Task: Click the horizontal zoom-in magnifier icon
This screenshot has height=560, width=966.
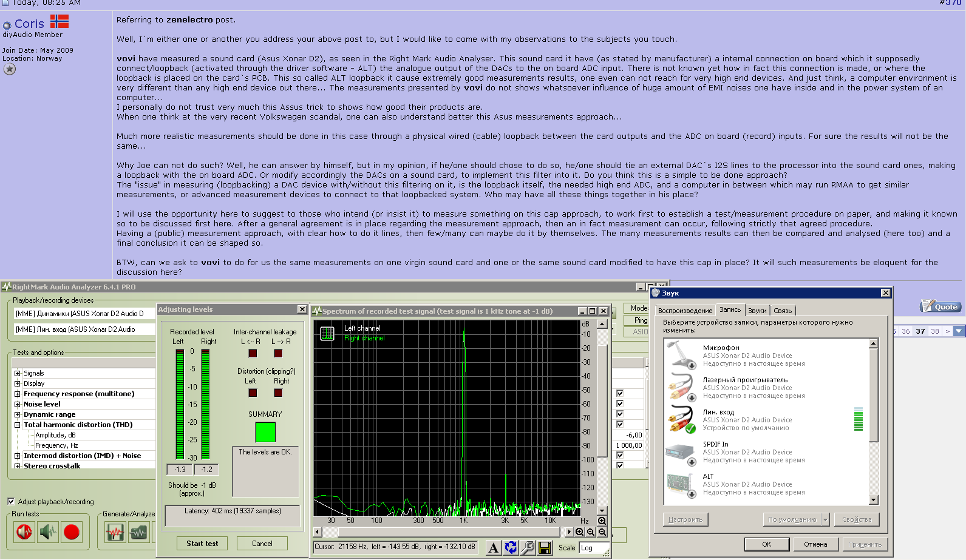Action: click(x=580, y=531)
